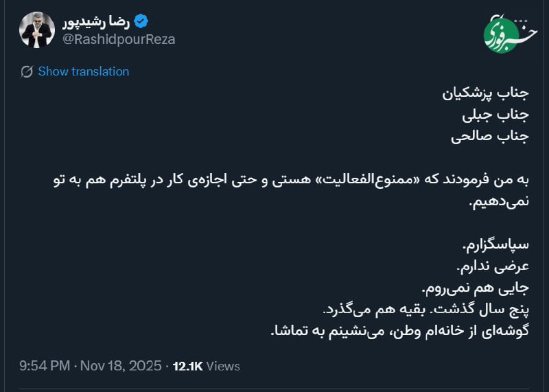Click the Nov 18, 2025 date
Image resolution: width=549 pixels, height=392 pixels.
tap(121, 365)
